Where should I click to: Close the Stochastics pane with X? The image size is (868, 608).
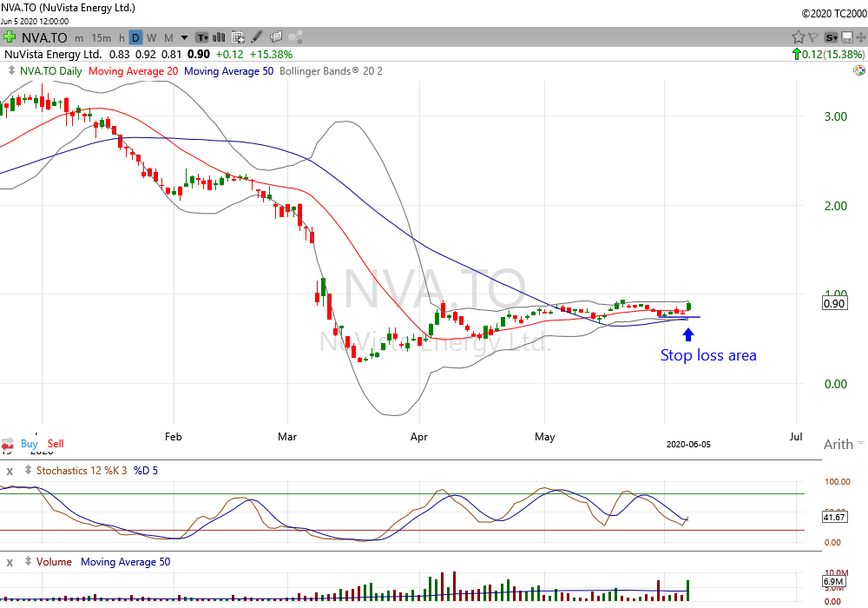click(x=10, y=472)
